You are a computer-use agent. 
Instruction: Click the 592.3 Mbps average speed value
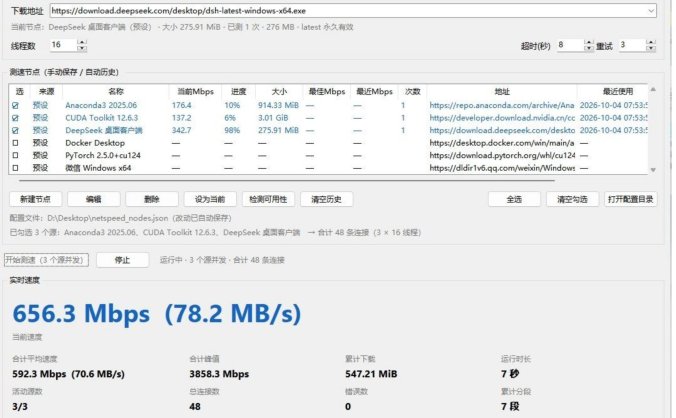click(x=68, y=374)
